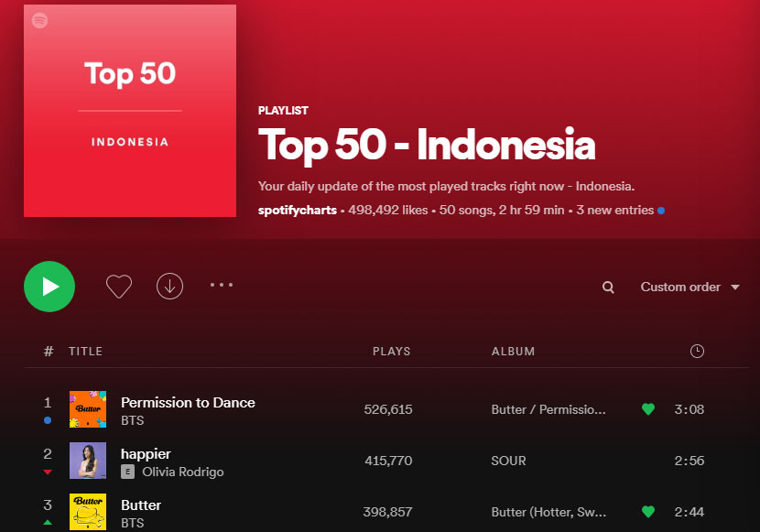
Task: Click the 2:44 track duration
Action: click(689, 512)
